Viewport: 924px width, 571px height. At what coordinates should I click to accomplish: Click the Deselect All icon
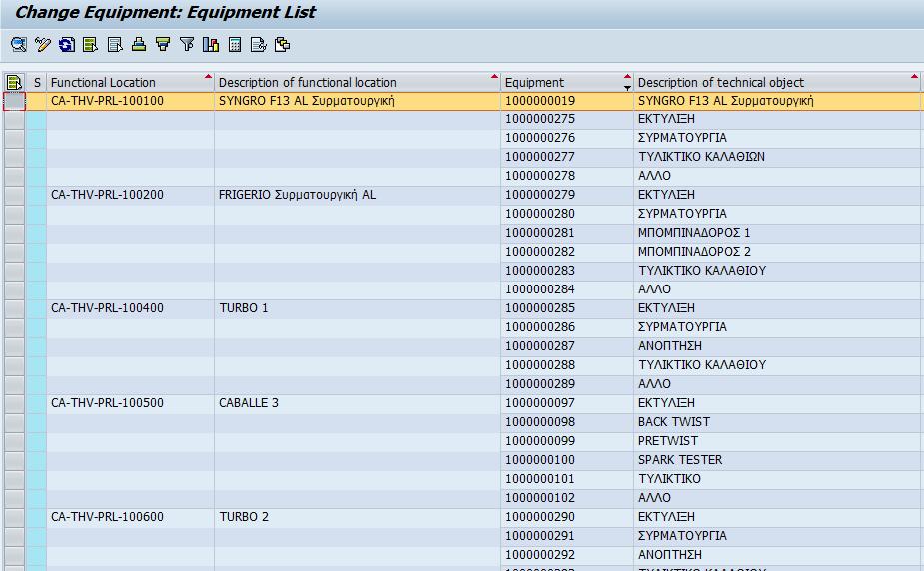[115, 44]
